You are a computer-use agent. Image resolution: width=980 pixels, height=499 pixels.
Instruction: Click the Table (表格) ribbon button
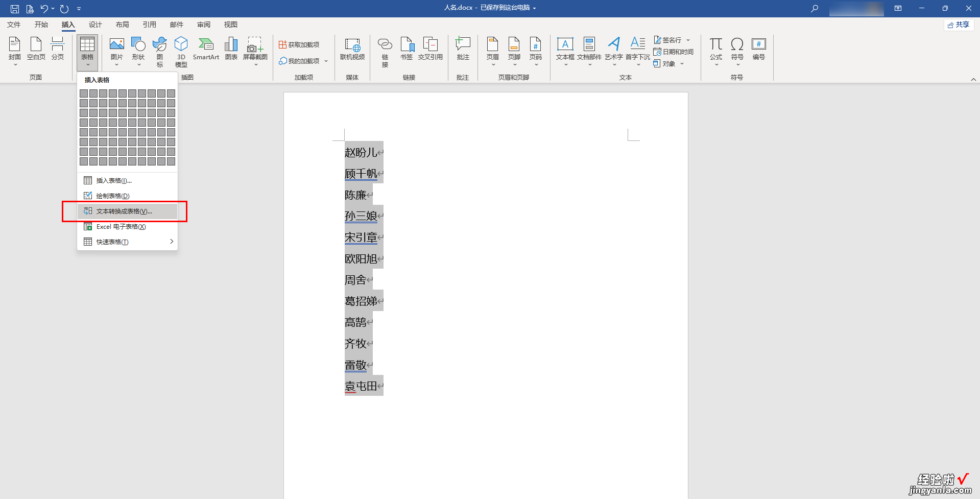tap(87, 53)
